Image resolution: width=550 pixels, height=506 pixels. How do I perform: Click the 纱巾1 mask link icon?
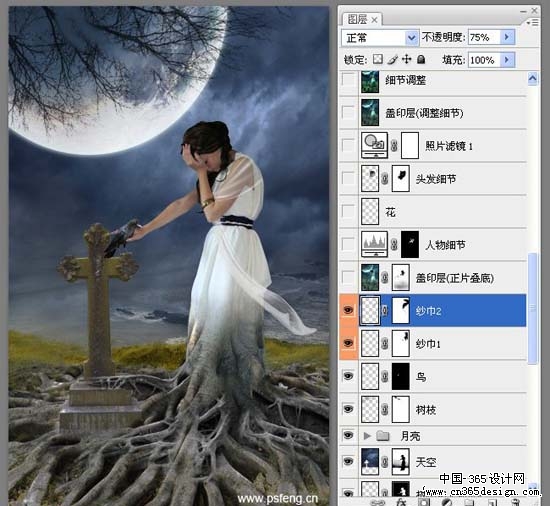coord(385,343)
